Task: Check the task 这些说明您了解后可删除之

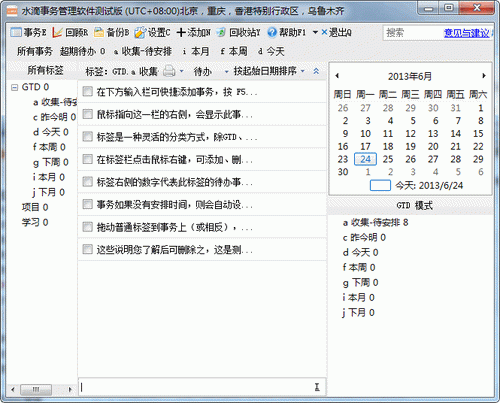Action: tap(88, 249)
